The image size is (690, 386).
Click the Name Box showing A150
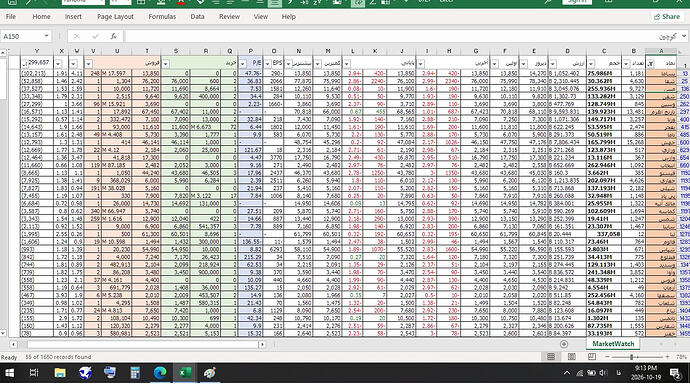tap(21, 37)
